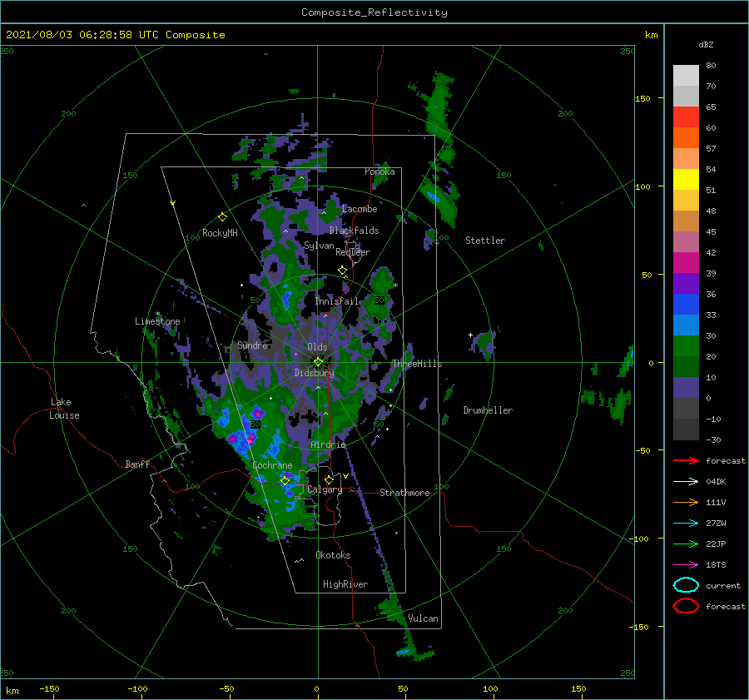Click the ThreeHills city label

point(417,364)
